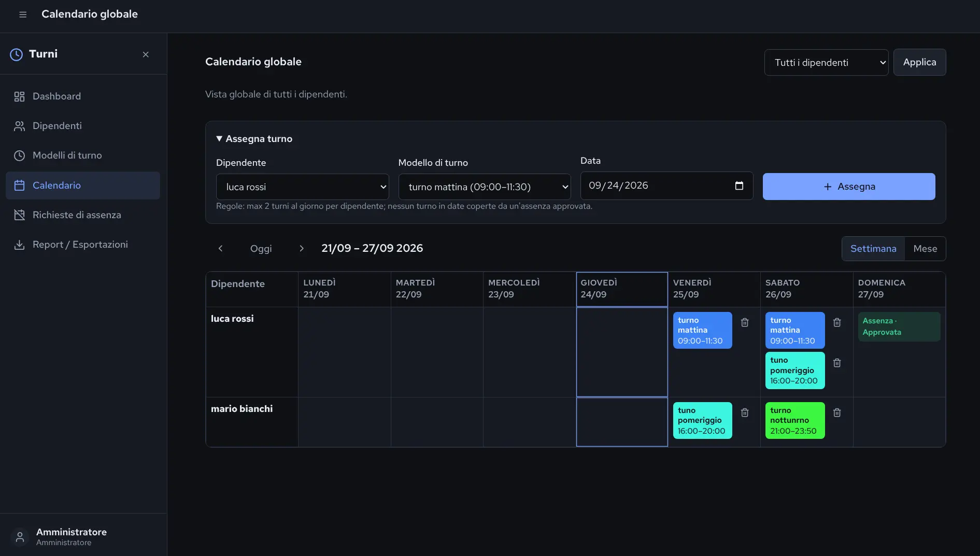980x556 pixels.
Task: Click luca rossi's Friday turno mattina shift
Action: pyautogui.click(x=703, y=330)
